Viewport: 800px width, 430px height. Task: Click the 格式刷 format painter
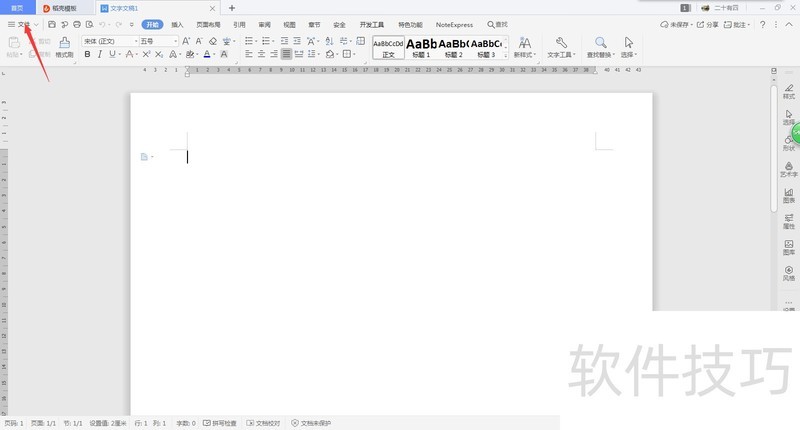click(x=64, y=47)
